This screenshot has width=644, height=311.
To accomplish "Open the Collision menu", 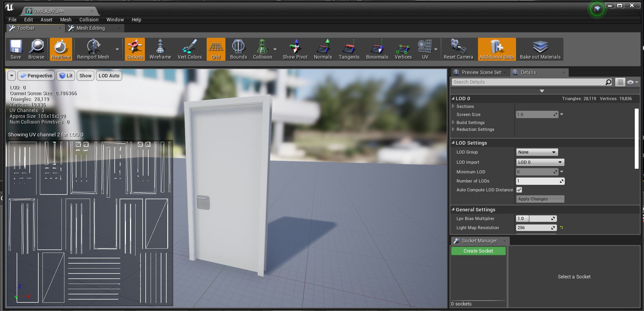I will tap(89, 20).
